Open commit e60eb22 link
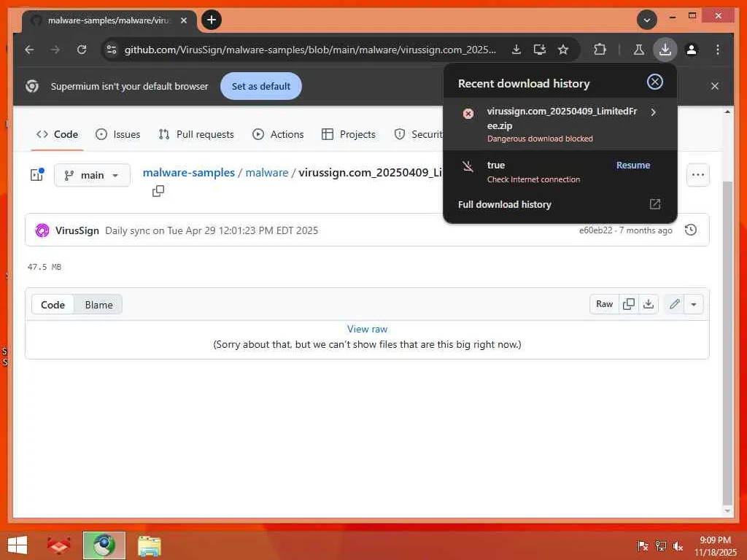This screenshot has width=747, height=560. pos(595,230)
